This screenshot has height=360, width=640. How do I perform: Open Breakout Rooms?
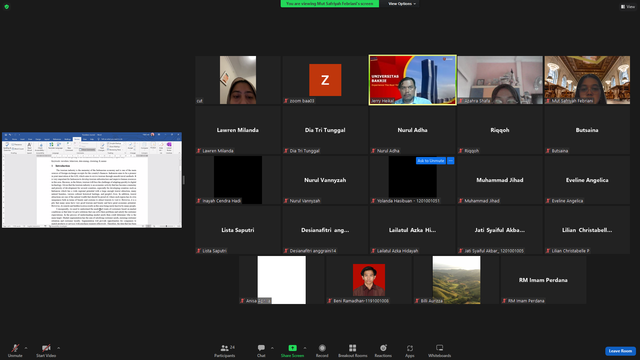(x=353, y=350)
